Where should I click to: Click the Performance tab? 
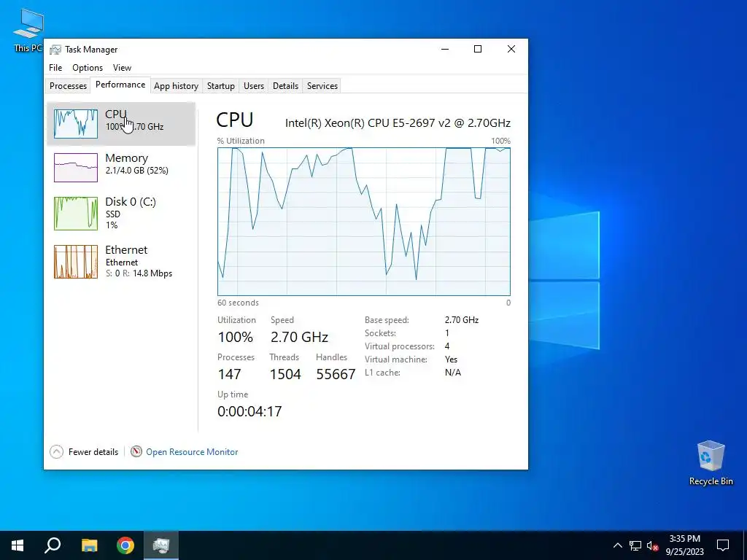(x=120, y=85)
